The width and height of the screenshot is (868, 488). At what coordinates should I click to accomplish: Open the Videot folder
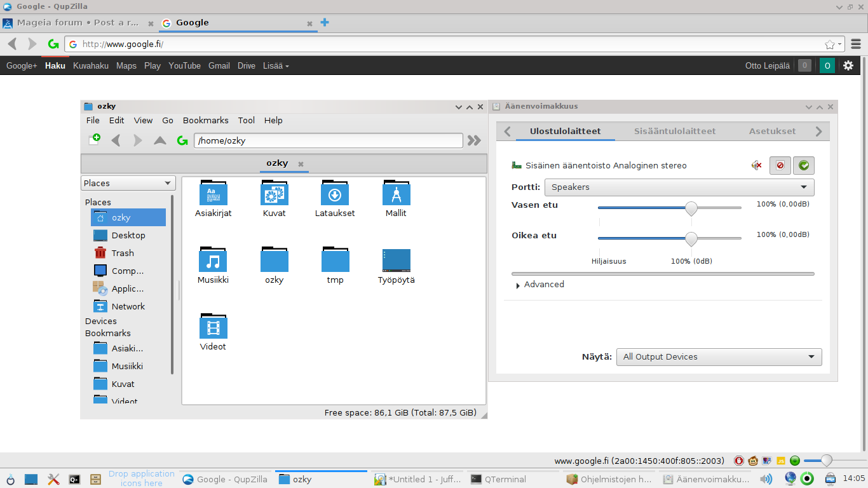(213, 332)
